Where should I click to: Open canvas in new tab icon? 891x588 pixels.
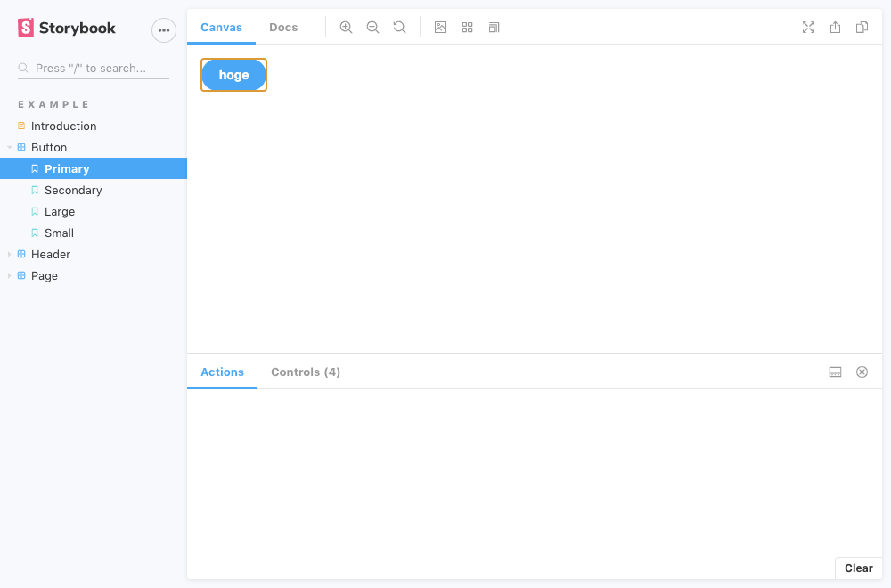click(836, 28)
